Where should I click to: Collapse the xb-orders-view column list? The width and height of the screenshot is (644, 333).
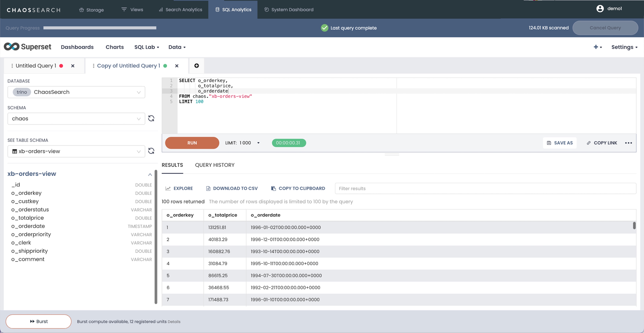pyautogui.click(x=150, y=174)
